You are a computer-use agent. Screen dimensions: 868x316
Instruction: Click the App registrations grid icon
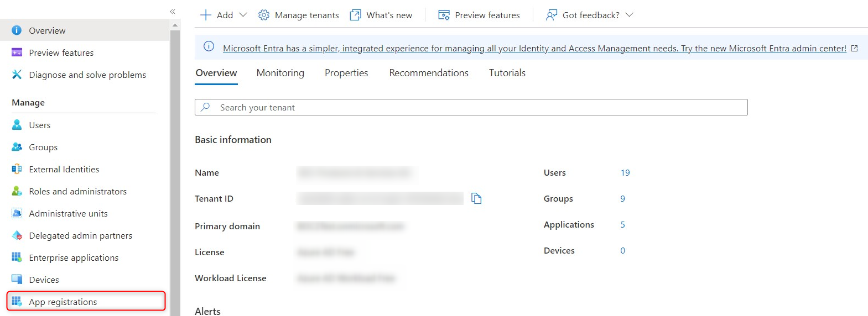pyautogui.click(x=17, y=302)
